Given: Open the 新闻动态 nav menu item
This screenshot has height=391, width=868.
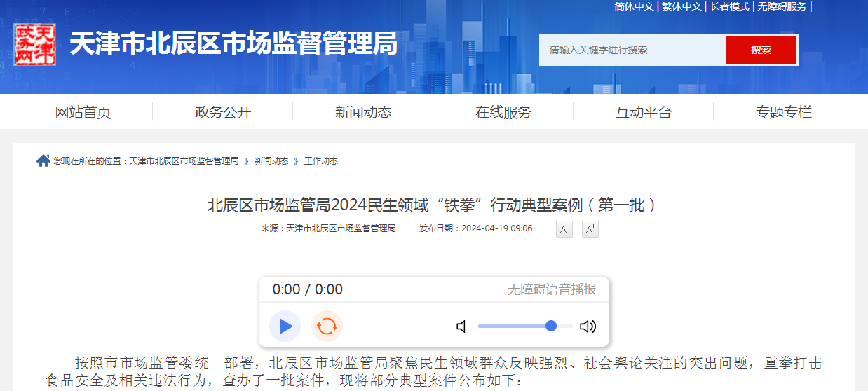Looking at the screenshot, I should 363,112.
